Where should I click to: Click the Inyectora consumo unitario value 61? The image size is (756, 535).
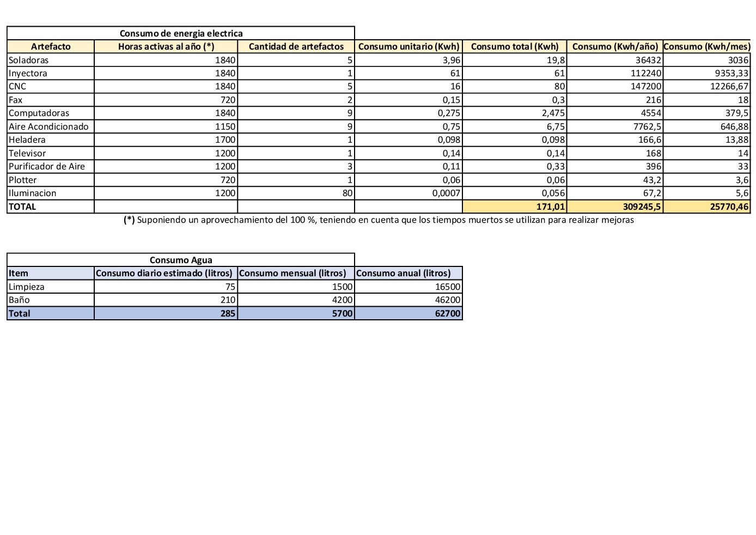(x=409, y=74)
